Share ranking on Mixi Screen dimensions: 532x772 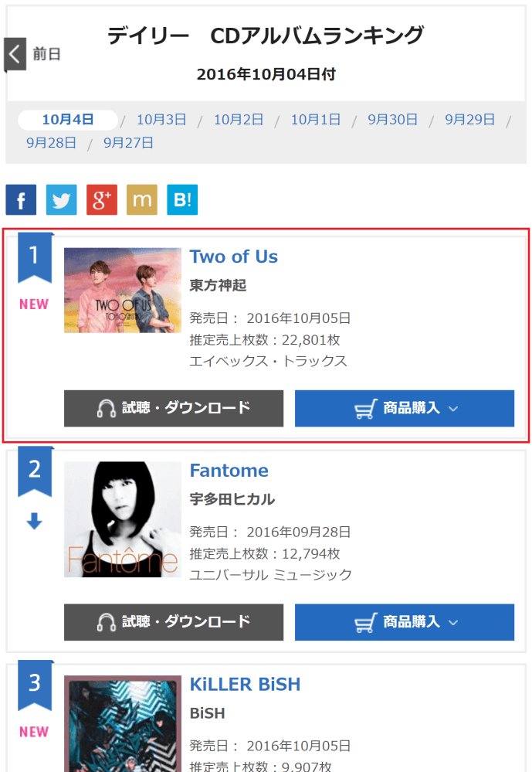142,199
